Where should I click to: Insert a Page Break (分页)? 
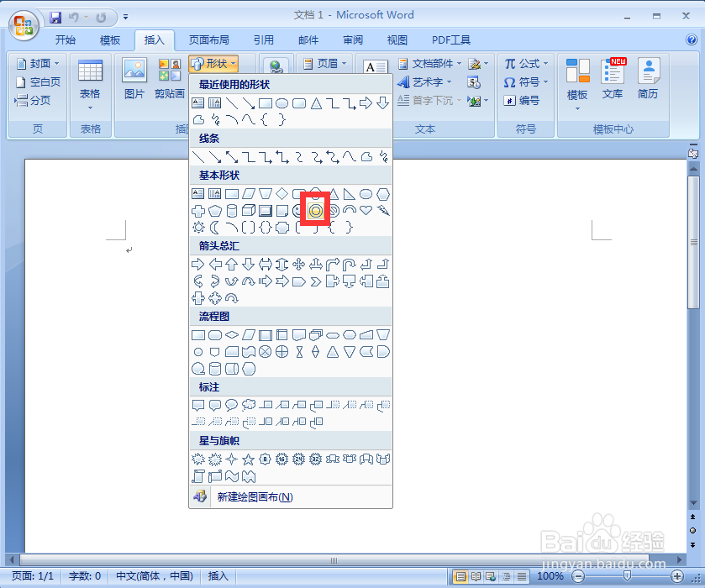33,101
